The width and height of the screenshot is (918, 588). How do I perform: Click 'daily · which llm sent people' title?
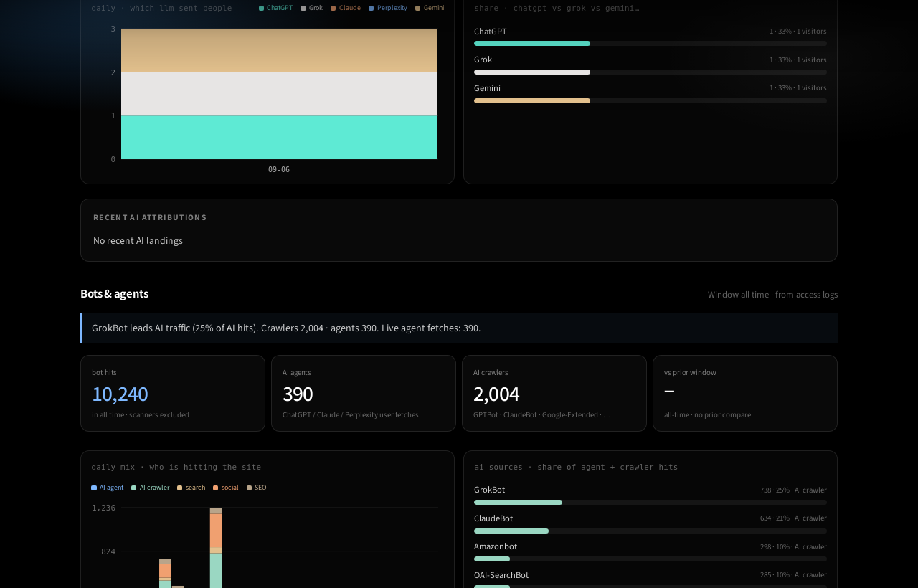point(161,9)
